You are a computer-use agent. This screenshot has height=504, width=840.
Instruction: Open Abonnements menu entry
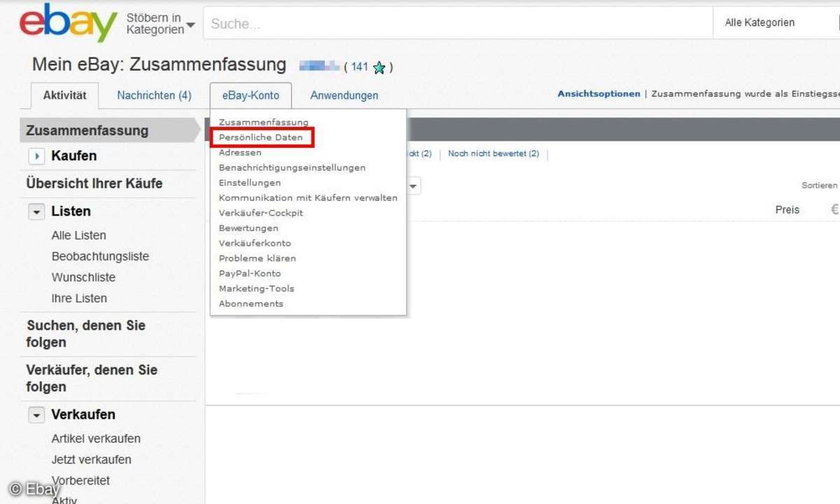tap(251, 304)
